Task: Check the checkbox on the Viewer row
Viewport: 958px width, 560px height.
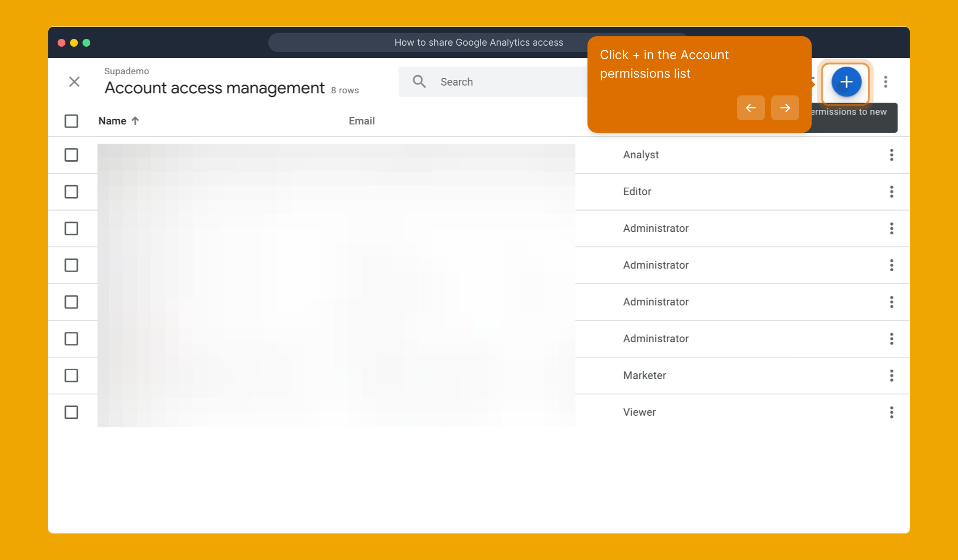Action: (x=71, y=412)
